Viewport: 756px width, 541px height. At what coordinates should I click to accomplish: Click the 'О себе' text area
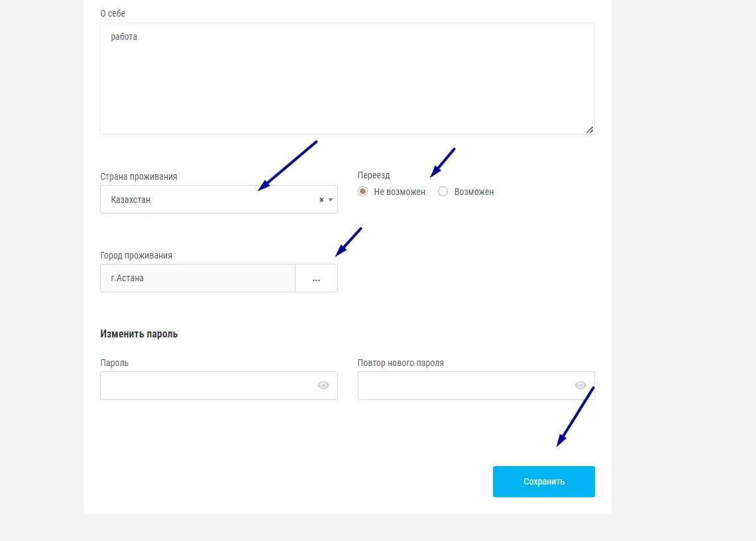[x=347, y=79]
